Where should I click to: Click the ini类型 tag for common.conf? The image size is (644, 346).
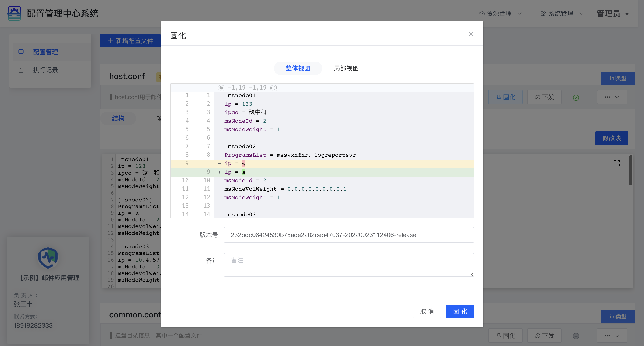618,316
